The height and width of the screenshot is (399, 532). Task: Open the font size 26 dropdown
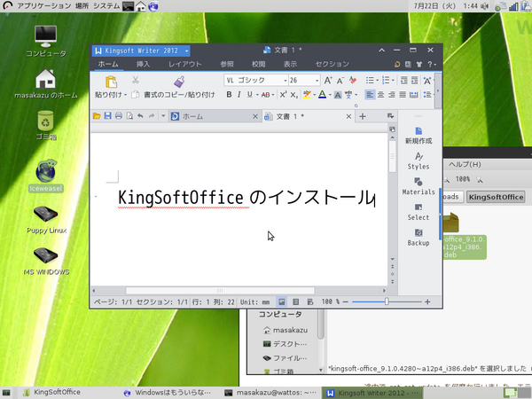point(317,81)
